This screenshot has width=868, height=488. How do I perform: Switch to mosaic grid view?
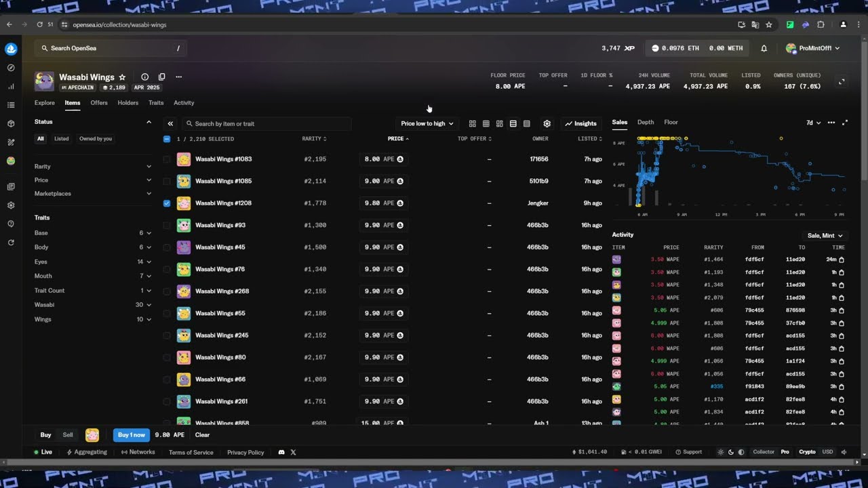(500, 123)
